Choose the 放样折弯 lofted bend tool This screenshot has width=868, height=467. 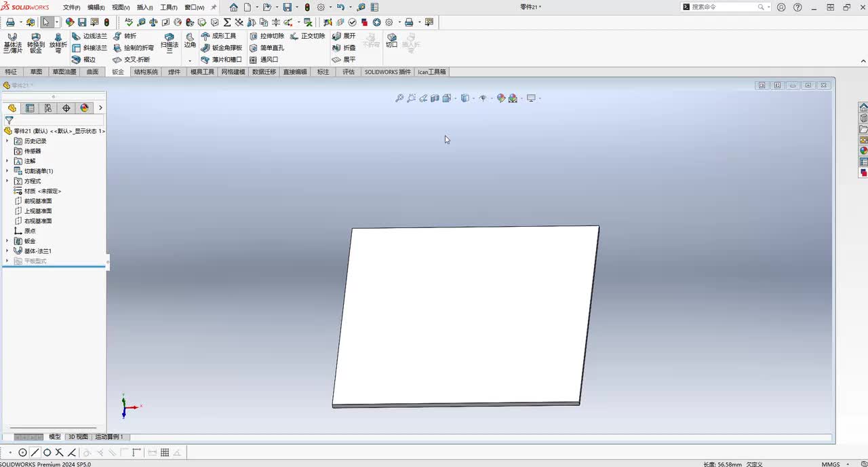coord(58,43)
